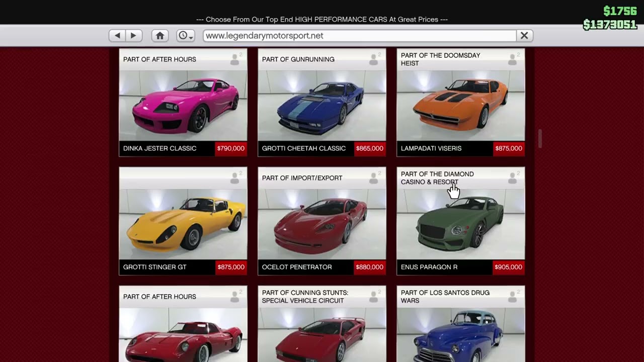This screenshot has height=362, width=644.
Task: Select the green Enus Paragon R image
Action: point(461,224)
